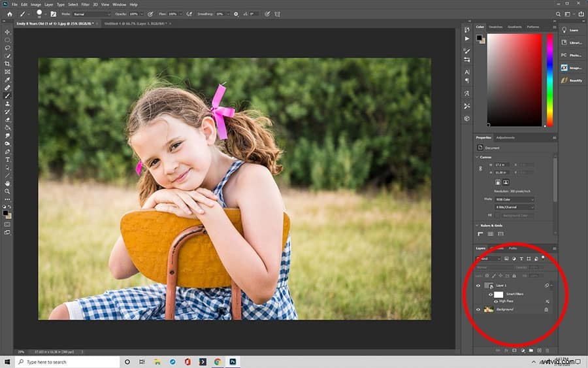588x368 pixels.
Task: Open the File menu
Action: click(x=14, y=5)
